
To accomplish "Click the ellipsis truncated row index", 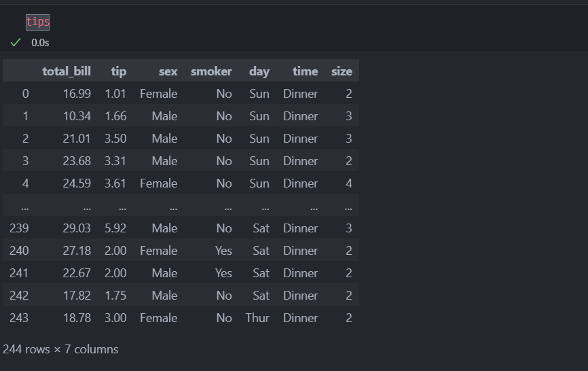I will 24,207.
